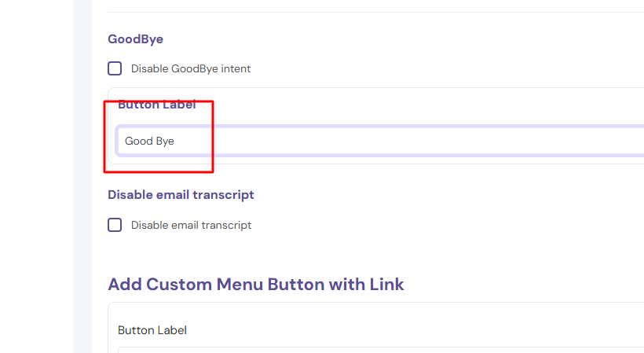Screen dimensions: 644x353
Task: Click the word 'Link' in the custom menu heading
Action: pos(386,284)
